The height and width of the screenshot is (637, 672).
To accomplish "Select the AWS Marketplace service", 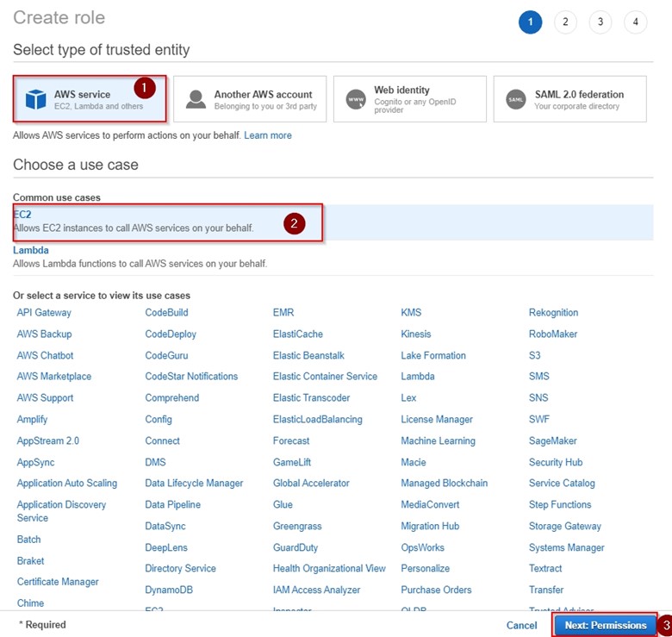I will pyautogui.click(x=54, y=377).
